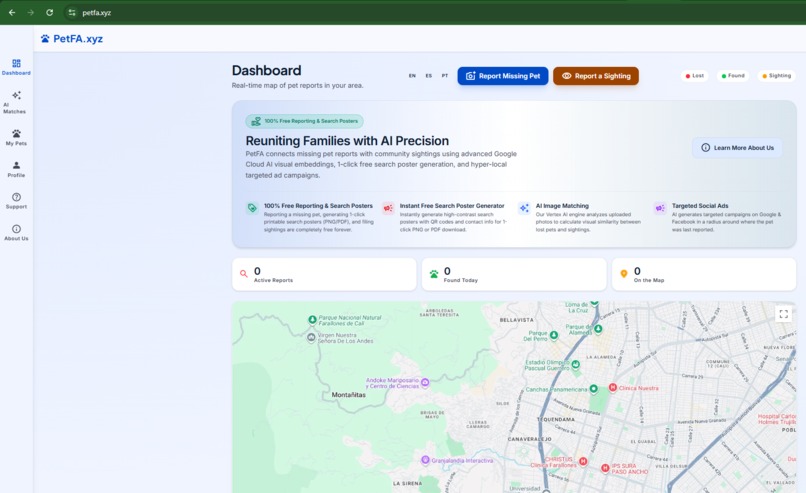The image size is (806, 493).
Task: Toggle the Sighting legend filter
Action: click(776, 76)
